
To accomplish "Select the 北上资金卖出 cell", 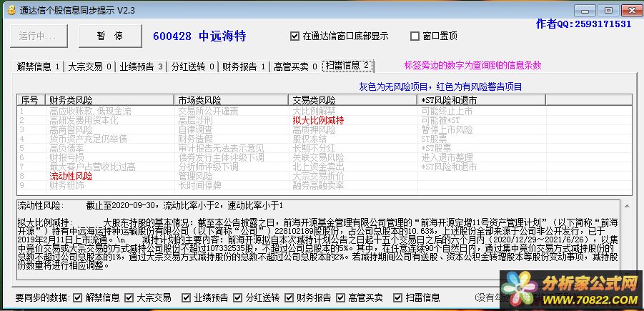I will (318, 167).
